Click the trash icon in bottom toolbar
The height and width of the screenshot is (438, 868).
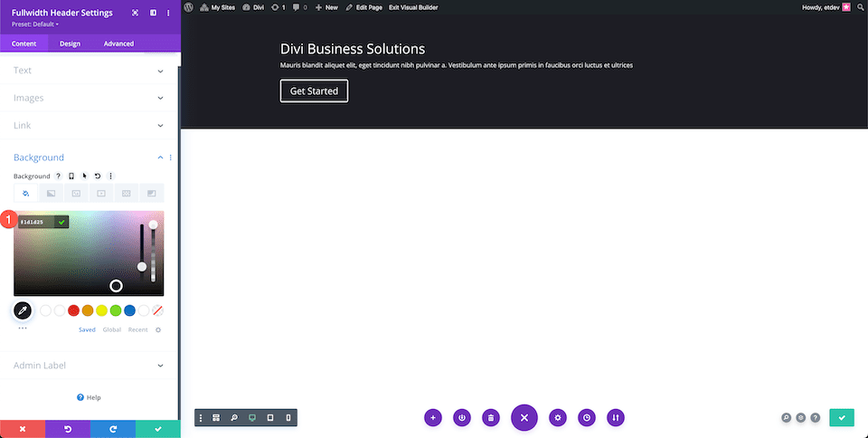(x=490, y=417)
